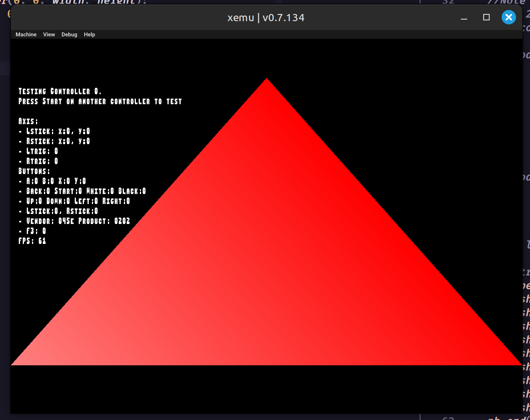Click the "Press Start on another controller" line
This screenshot has width=530, height=420.
click(x=100, y=101)
